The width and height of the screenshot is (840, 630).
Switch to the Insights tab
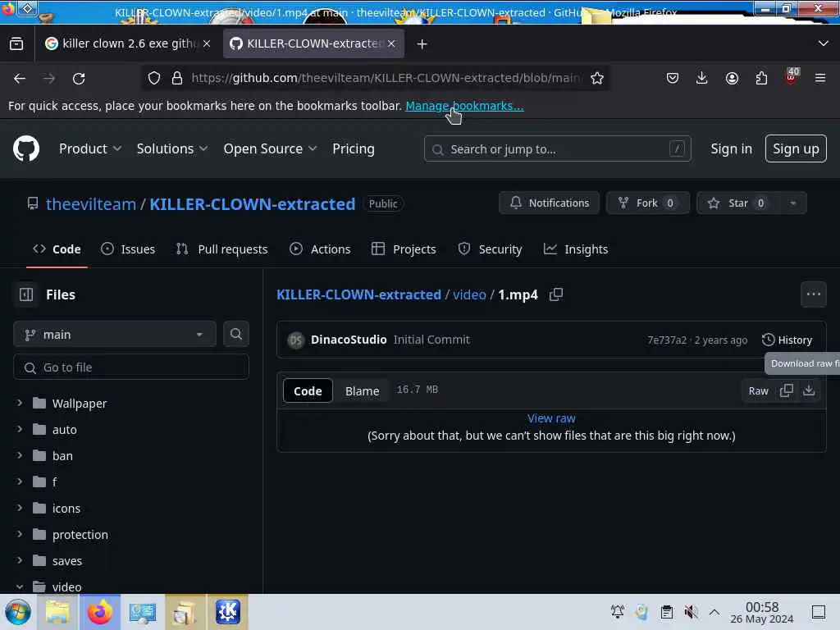[576, 249]
